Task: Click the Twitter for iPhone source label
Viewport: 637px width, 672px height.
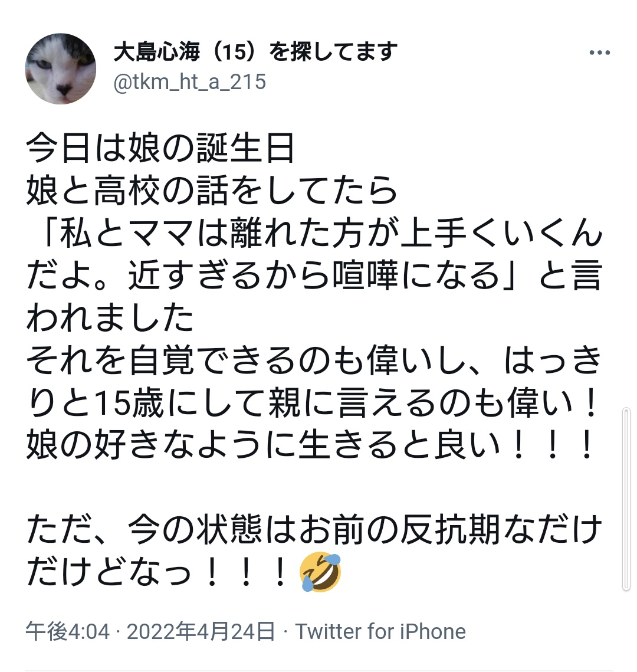Action: pyautogui.click(x=380, y=631)
